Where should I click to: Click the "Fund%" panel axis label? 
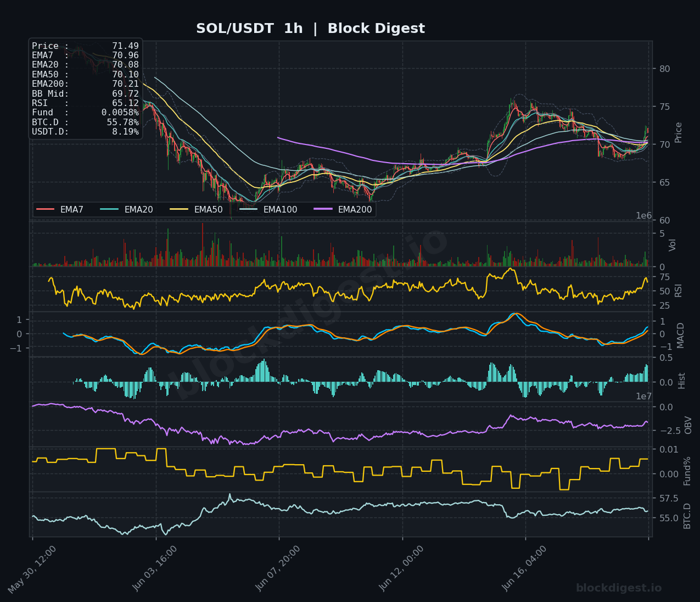[x=687, y=471]
